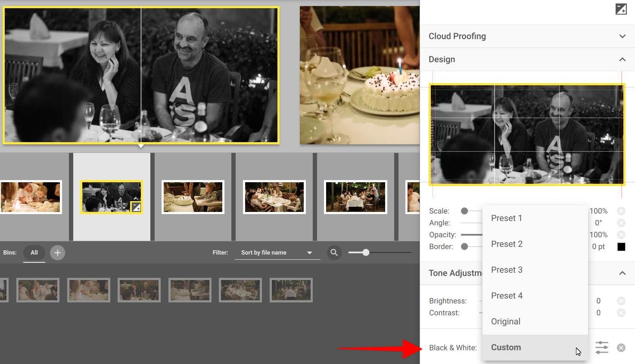Open the children with candles spread thumbnail

click(x=30, y=197)
